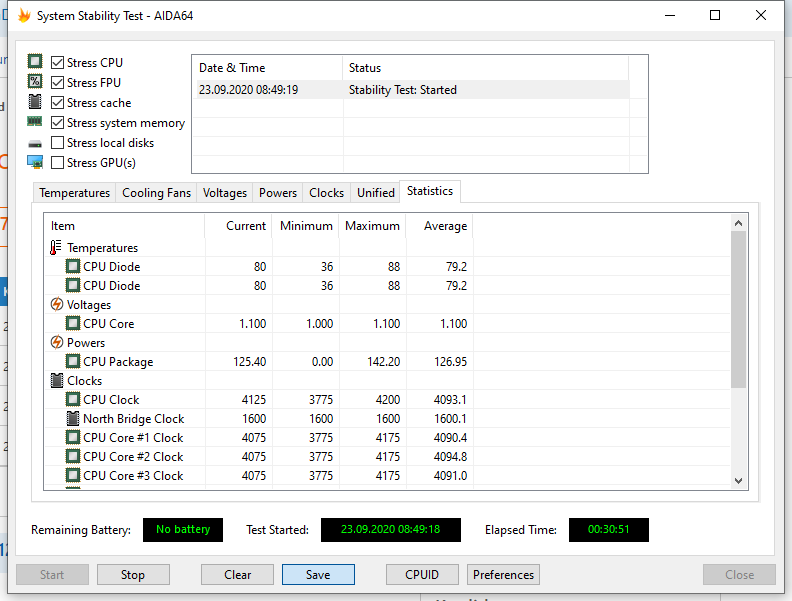The image size is (792, 601).
Task: Select the Statistics tab
Action: (x=430, y=191)
